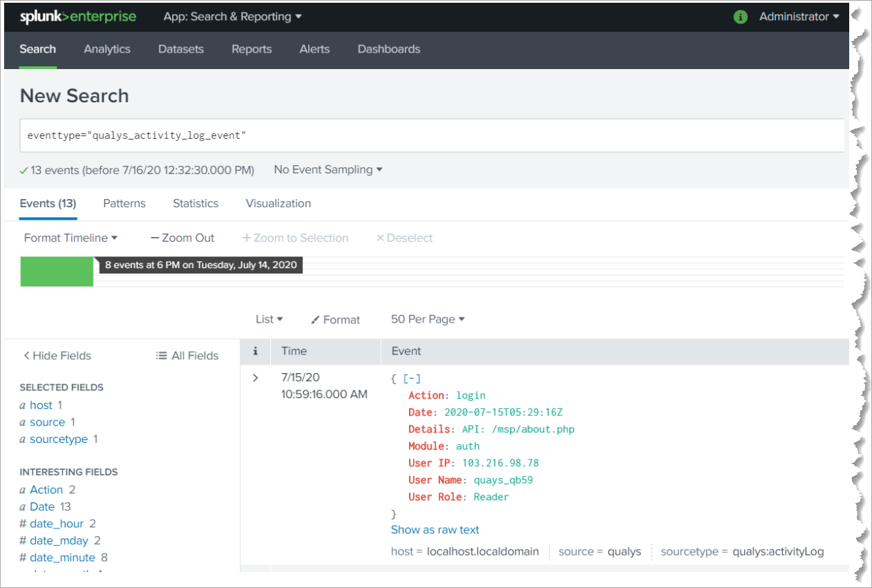
Task: Expand the first event row arrow
Action: coord(255,377)
